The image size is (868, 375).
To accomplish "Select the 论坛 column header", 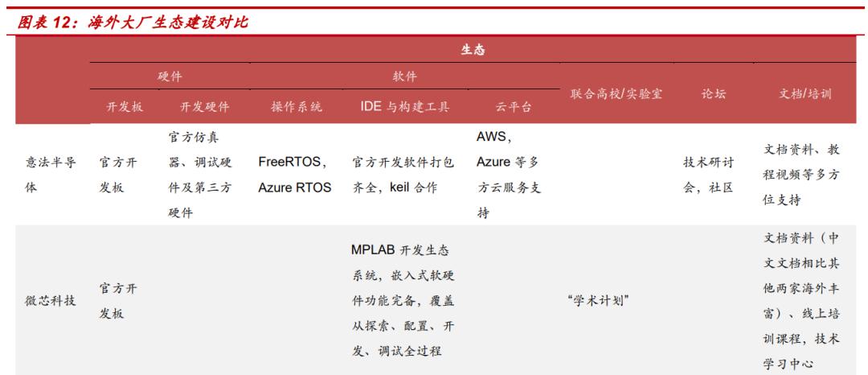I will [x=714, y=93].
